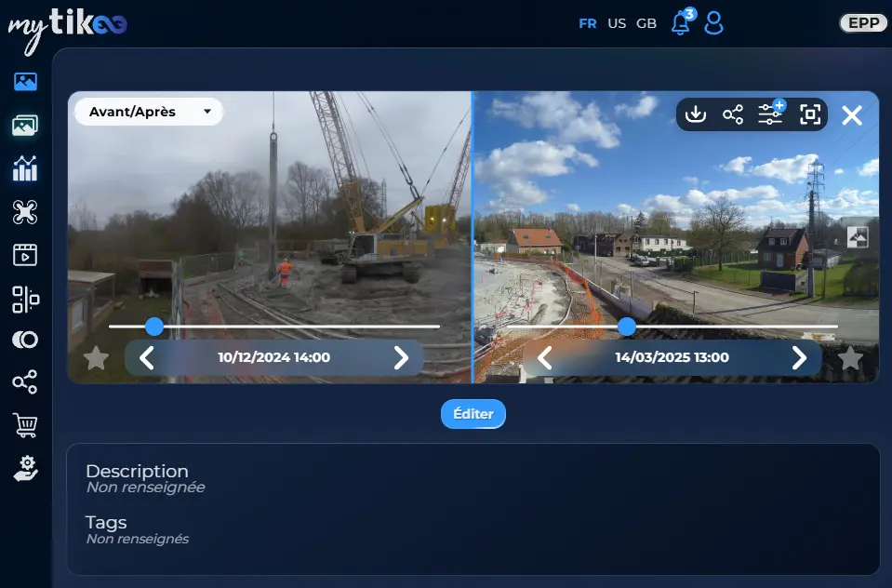
Task: Go to previous photo before 10/12/2024
Action: [147, 358]
